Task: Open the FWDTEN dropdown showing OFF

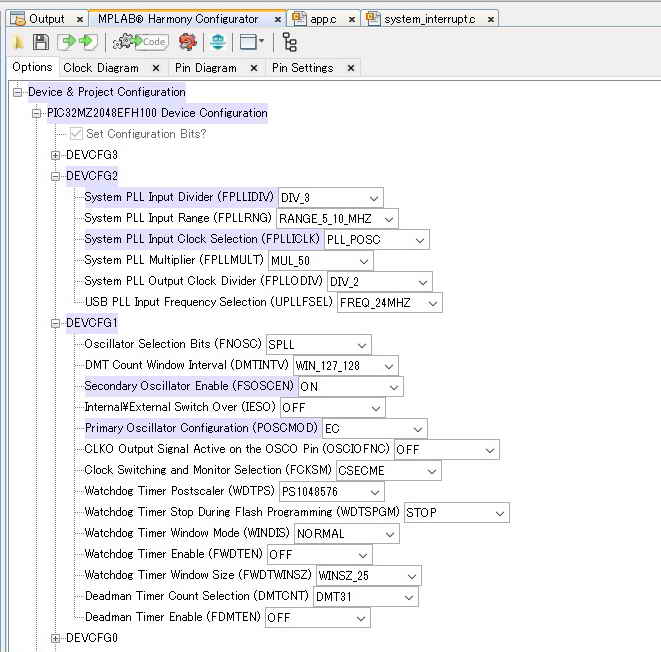Action: pos(320,555)
